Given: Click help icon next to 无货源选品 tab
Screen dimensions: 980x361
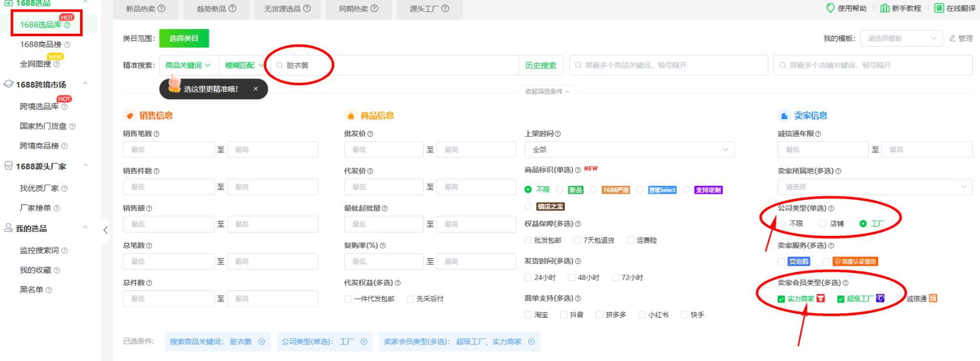Looking at the screenshot, I should tap(307, 9).
